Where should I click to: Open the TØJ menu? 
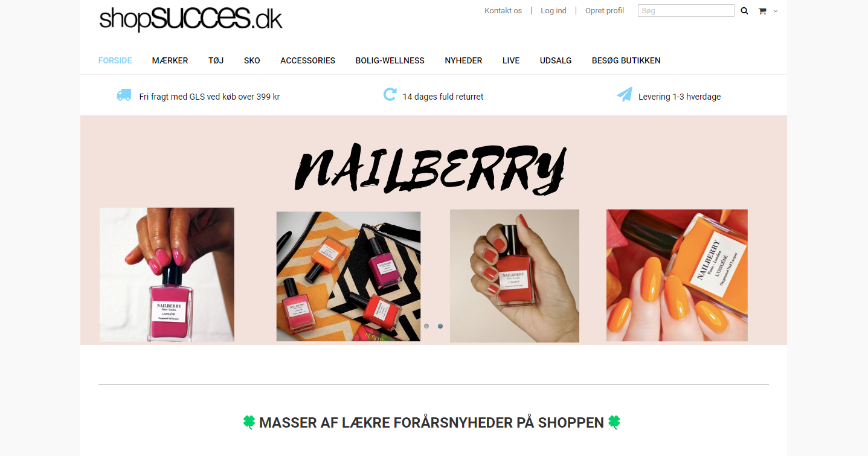(x=216, y=60)
